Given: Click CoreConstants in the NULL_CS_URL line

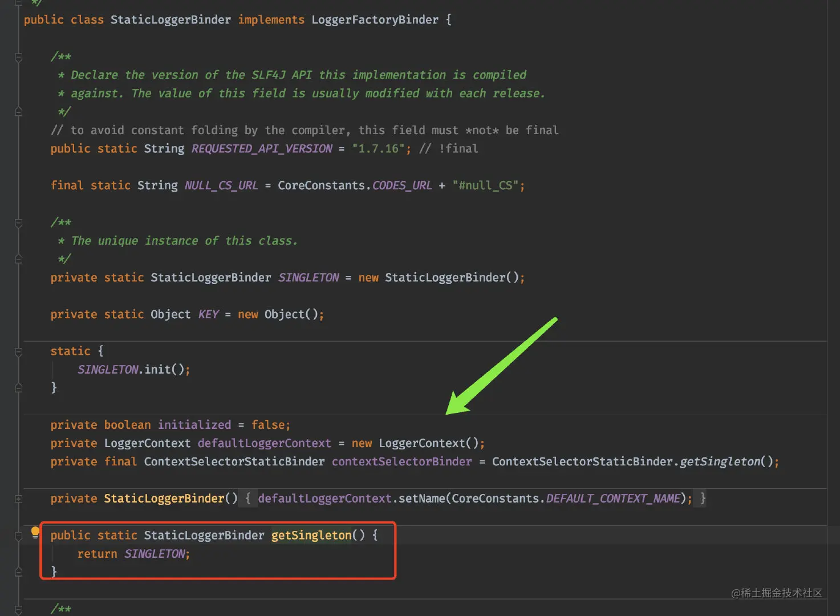Looking at the screenshot, I should [x=321, y=186].
